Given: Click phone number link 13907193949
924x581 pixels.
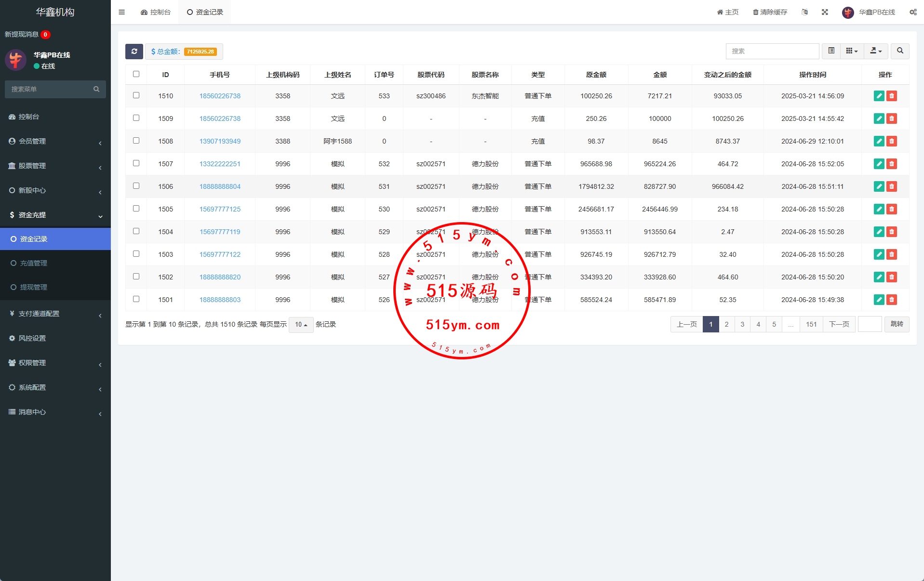Looking at the screenshot, I should pyautogui.click(x=220, y=141).
